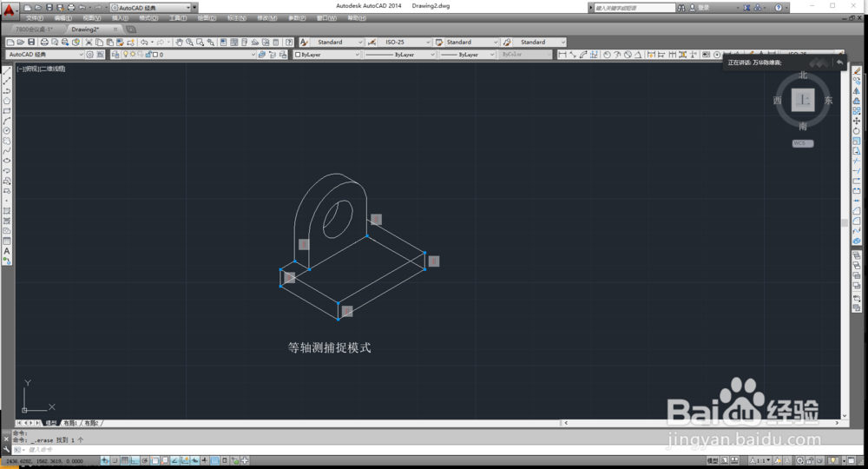Click Save in the standard toolbar

[x=31, y=42]
